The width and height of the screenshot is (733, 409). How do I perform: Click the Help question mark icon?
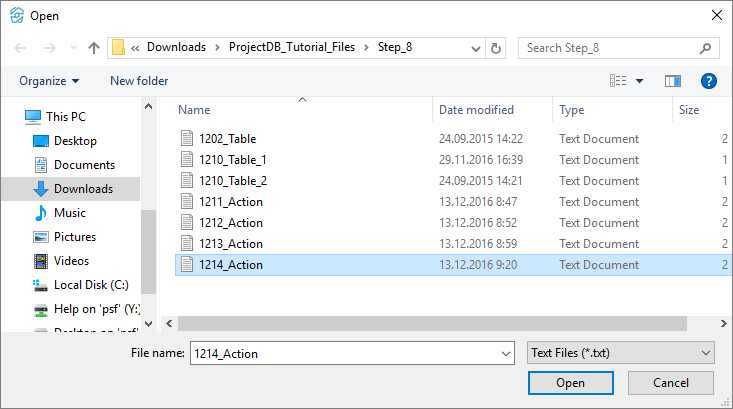coord(709,81)
